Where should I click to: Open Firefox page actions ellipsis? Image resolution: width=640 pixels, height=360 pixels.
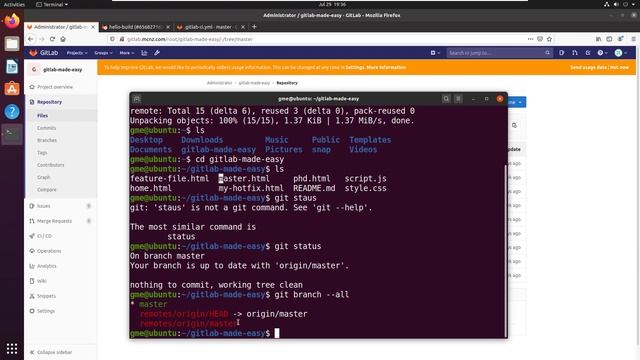530,39
